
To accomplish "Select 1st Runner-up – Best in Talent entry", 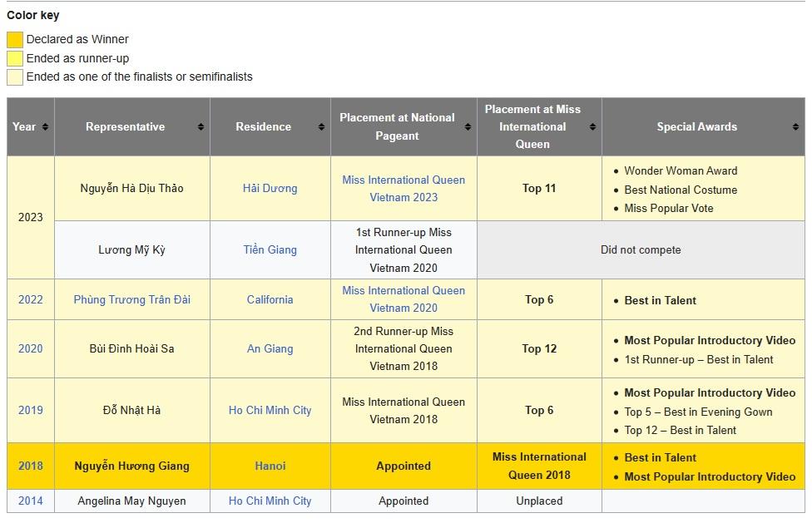I will [699, 359].
